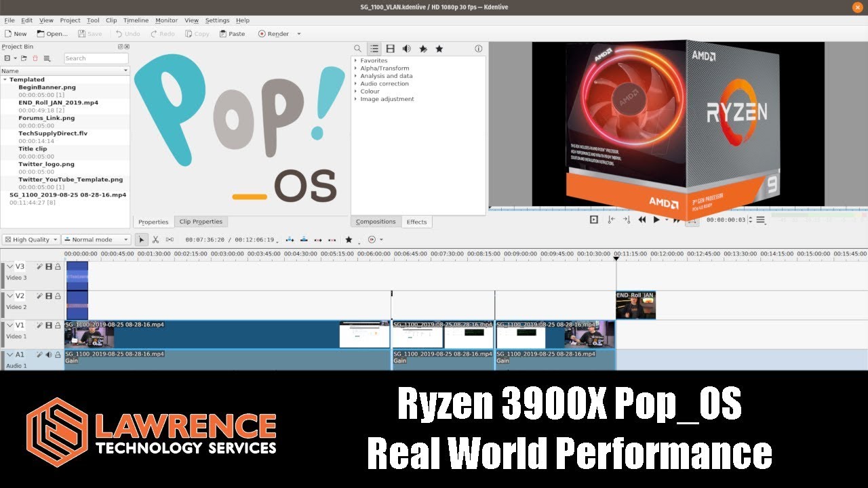Choose the spacer tool in timeline toolbar

coord(170,239)
